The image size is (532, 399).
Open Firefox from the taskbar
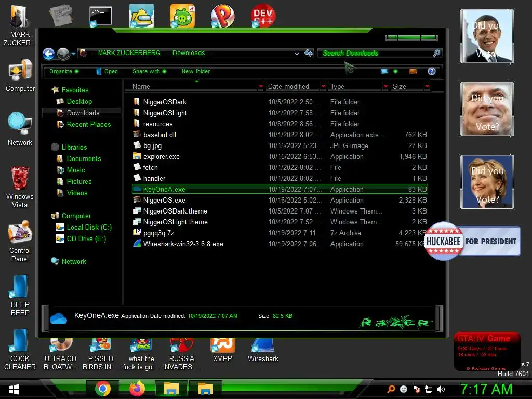coord(137,389)
